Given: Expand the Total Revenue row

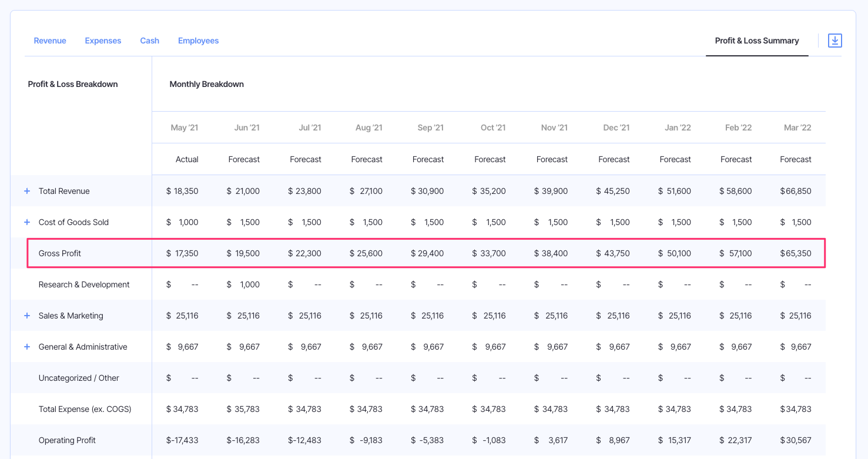Looking at the screenshot, I should [x=26, y=190].
